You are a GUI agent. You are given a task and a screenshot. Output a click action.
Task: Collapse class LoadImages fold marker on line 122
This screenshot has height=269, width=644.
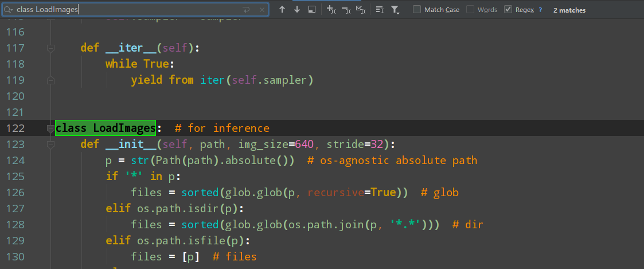pyautogui.click(x=51, y=128)
